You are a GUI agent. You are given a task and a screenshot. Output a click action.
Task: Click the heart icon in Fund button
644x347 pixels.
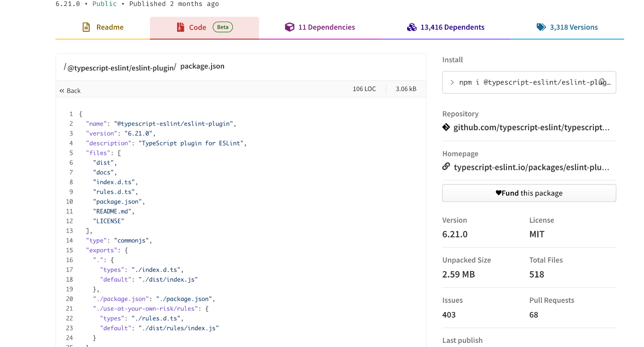498,193
